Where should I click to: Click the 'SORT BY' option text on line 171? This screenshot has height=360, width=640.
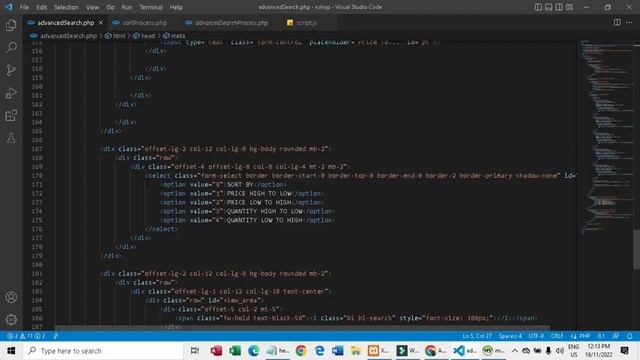tap(240, 184)
